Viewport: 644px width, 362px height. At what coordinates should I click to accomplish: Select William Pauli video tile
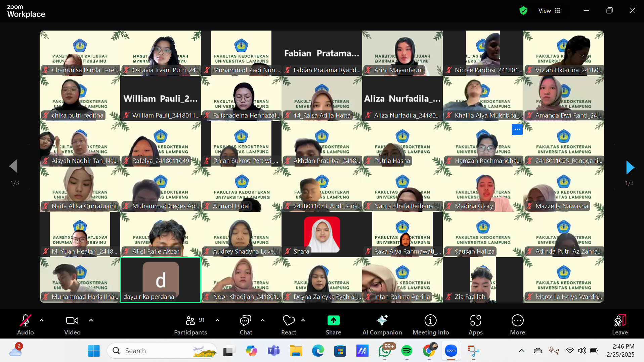coord(161,98)
